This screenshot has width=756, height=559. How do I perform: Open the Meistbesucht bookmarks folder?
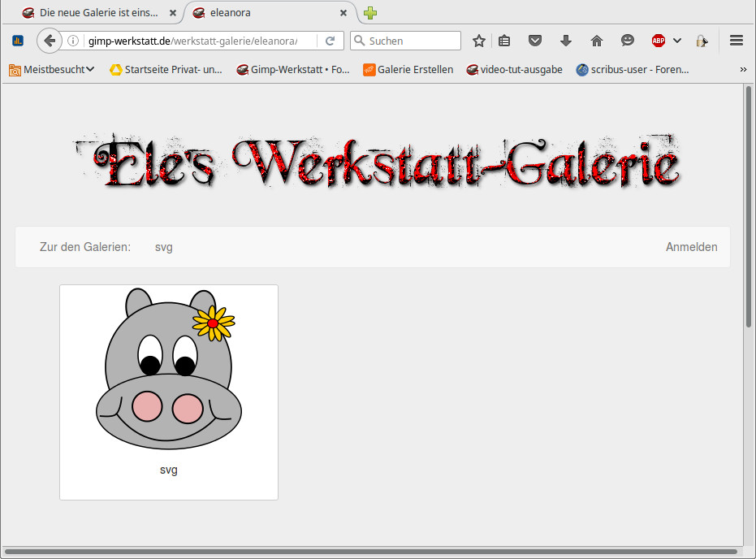(x=52, y=70)
